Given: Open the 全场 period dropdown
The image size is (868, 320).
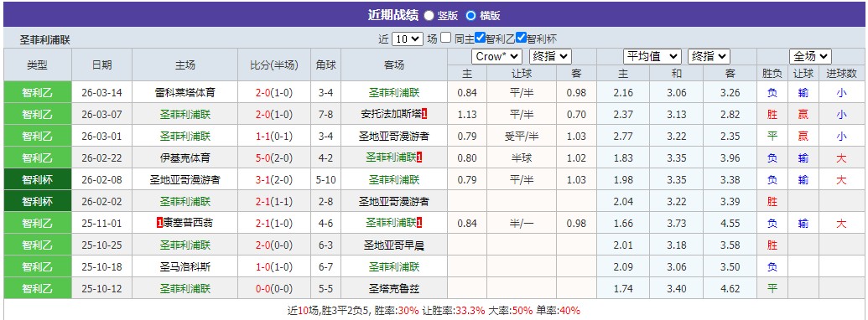Looking at the screenshot, I should click(x=810, y=56).
